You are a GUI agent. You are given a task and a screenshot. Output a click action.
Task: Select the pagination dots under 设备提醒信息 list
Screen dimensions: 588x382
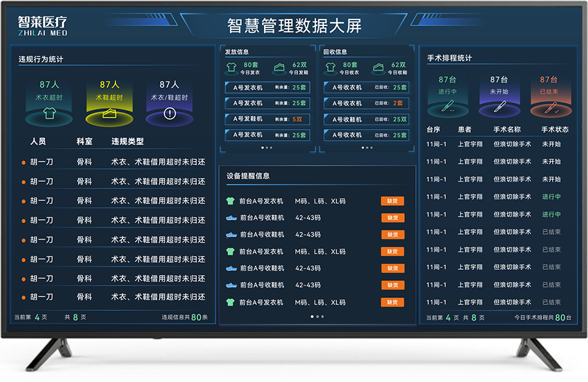click(x=317, y=317)
